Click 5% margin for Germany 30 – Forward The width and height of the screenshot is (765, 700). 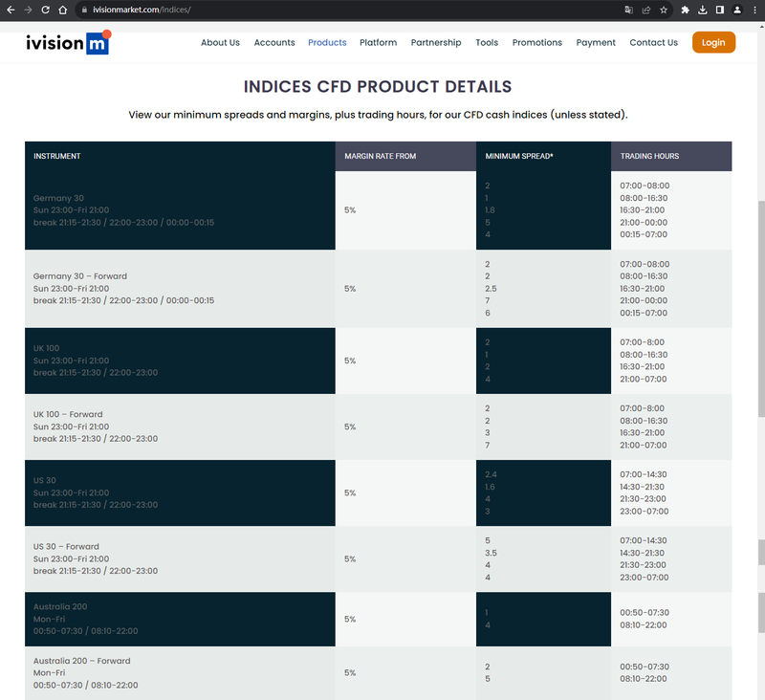350,289
